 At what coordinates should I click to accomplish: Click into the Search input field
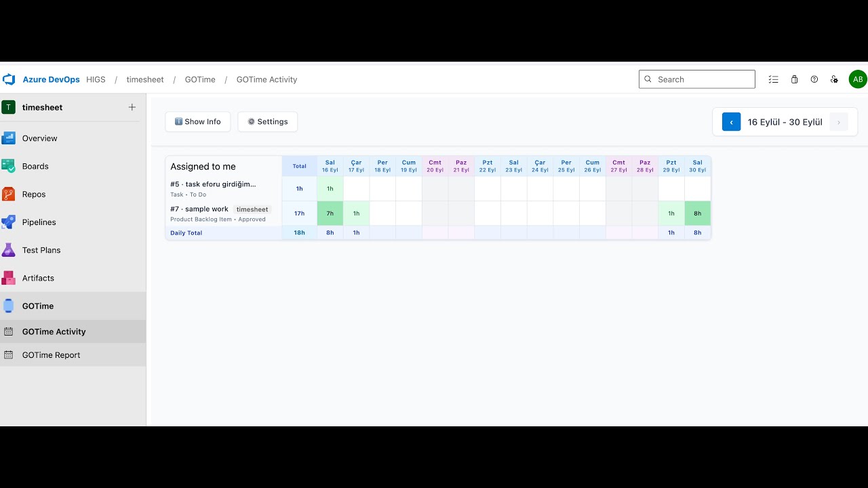point(697,79)
